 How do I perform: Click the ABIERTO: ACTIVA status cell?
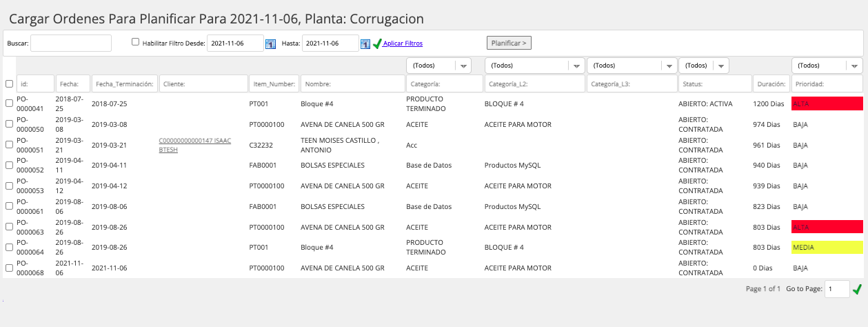coord(705,103)
